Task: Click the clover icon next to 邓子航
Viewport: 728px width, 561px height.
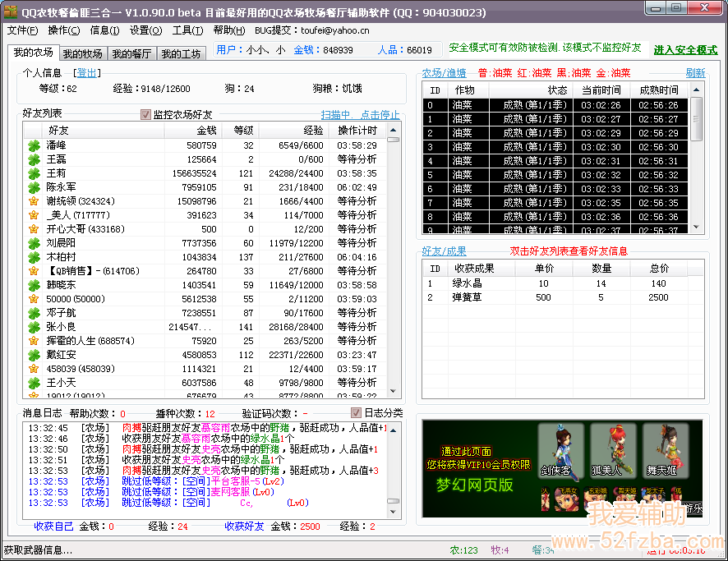Action: (34, 313)
